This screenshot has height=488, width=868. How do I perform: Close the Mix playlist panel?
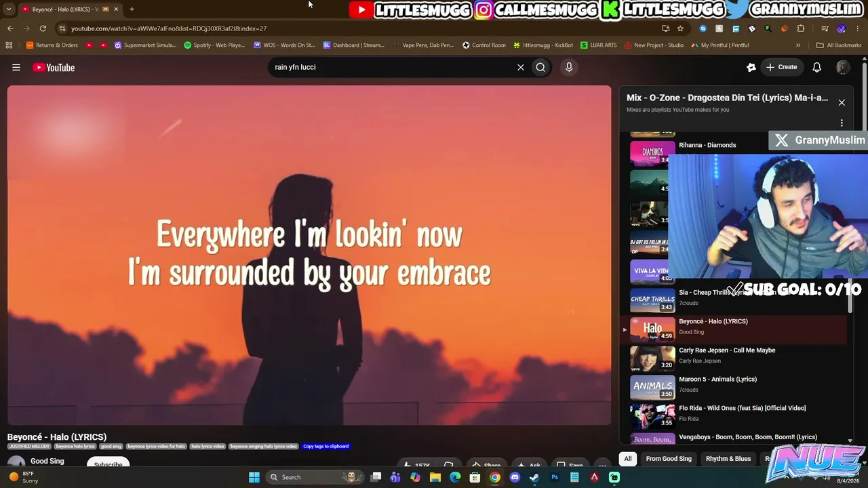[x=842, y=102]
